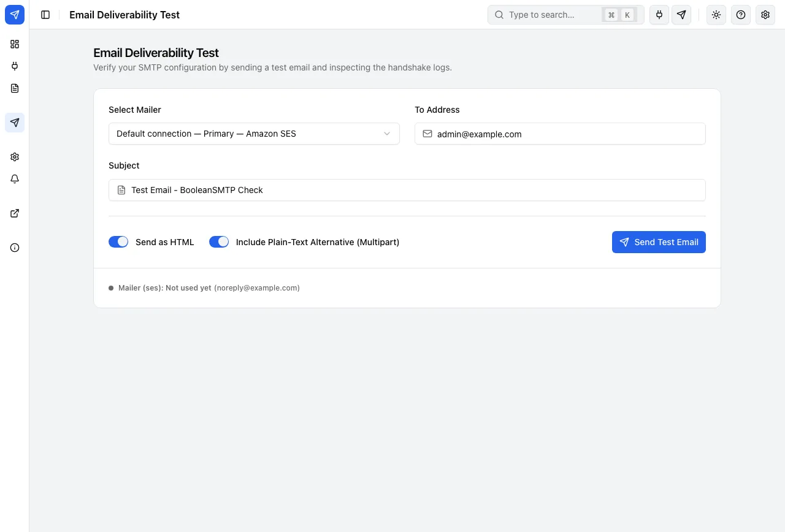Click the external link icon in sidebar

(15, 213)
